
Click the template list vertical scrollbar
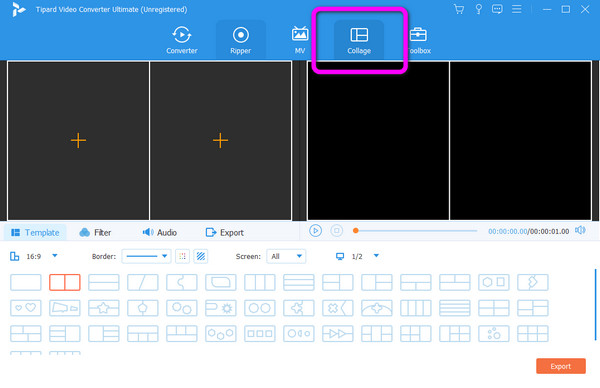coord(595,305)
